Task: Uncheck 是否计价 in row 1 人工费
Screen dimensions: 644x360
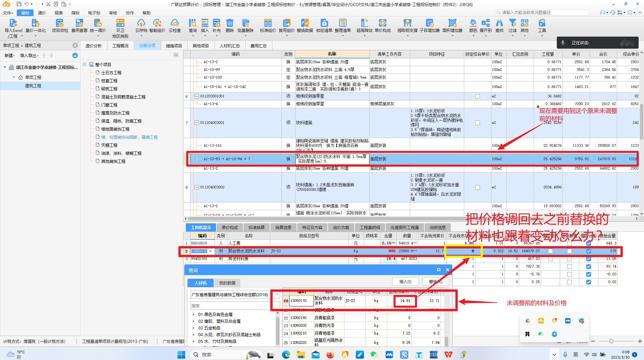Action: pos(588,243)
